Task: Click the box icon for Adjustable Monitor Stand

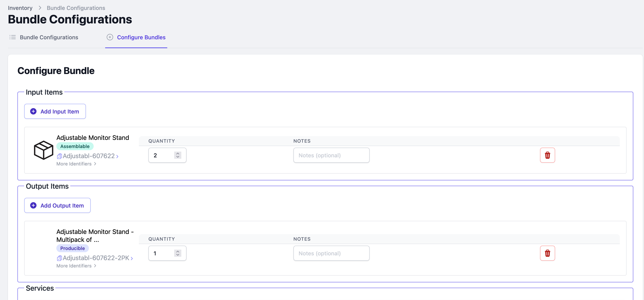Action: pyautogui.click(x=43, y=150)
